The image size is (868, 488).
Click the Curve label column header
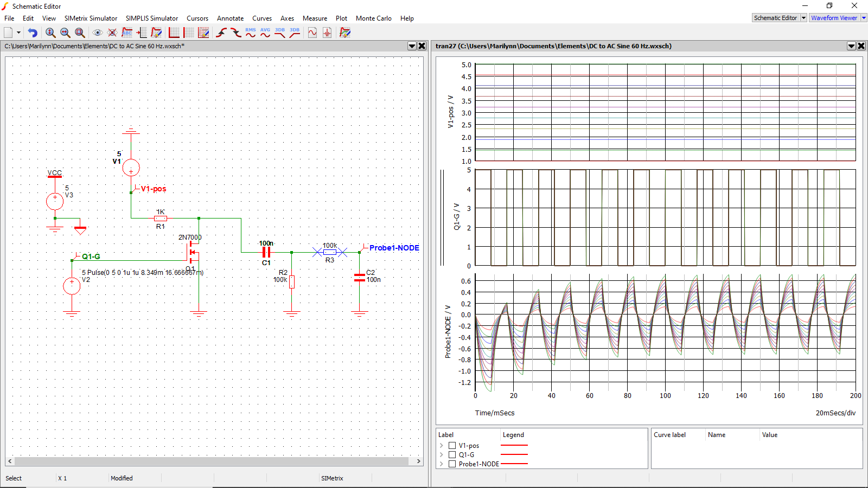click(669, 435)
